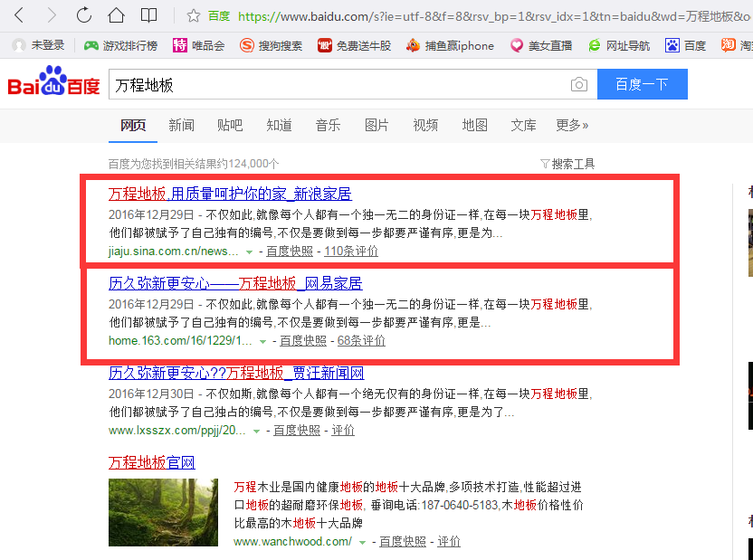
Task: Click the 百度为您找到相关结果约124,000个 result count
Action: click(x=194, y=164)
